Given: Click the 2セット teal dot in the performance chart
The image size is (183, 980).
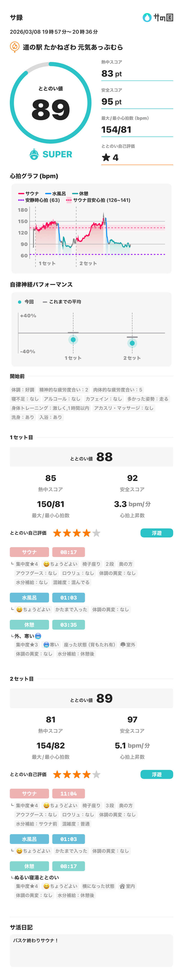Looking at the screenshot, I should point(132,343).
